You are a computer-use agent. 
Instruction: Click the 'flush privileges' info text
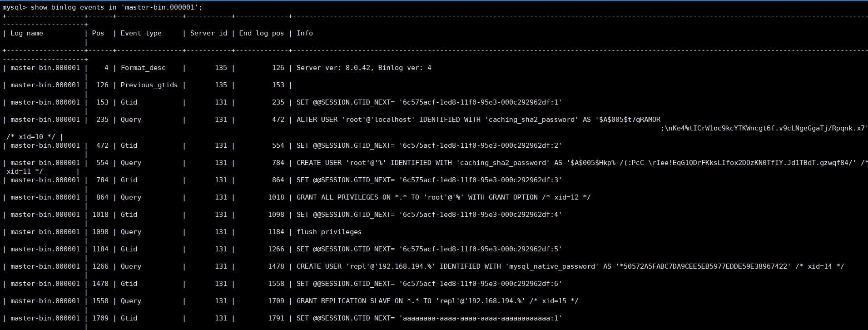pos(329,232)
